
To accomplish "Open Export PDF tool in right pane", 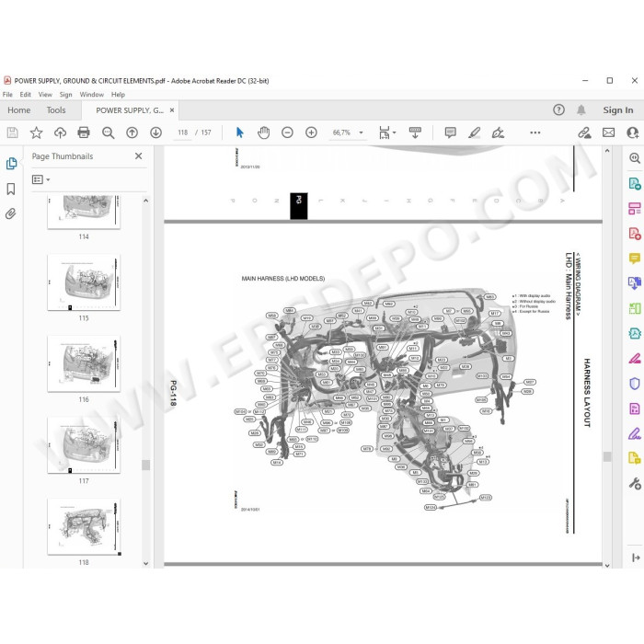I will point(635,183).
